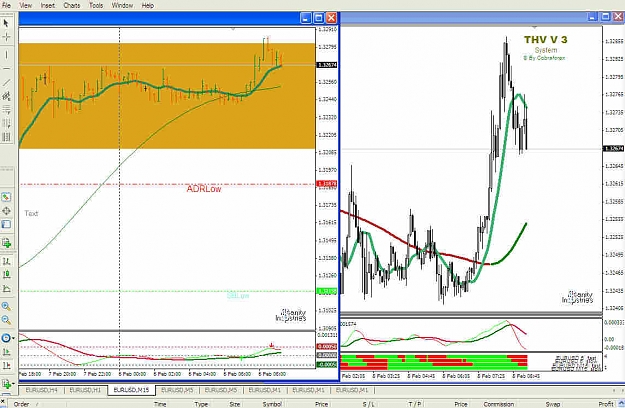Open the Data Window target icon
This screenshot has height=408, width=625.
(6, 211)
